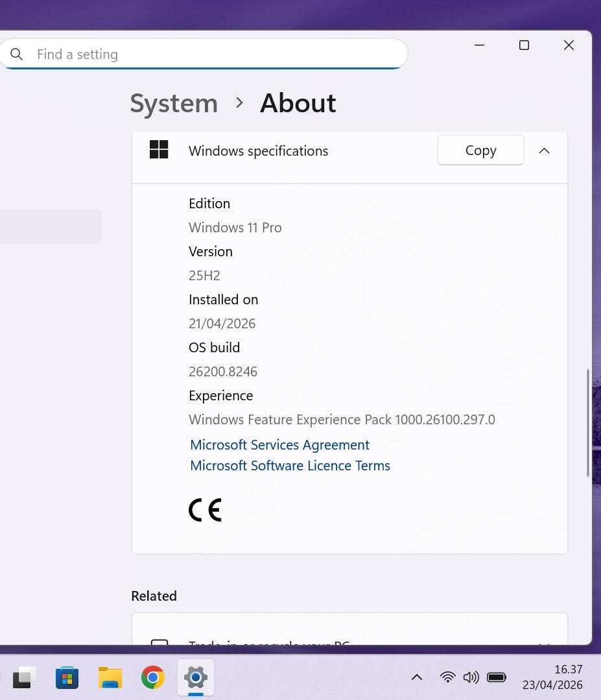
Task: Click the Windows logo beside Windows specifications
Action: point(159,150)
